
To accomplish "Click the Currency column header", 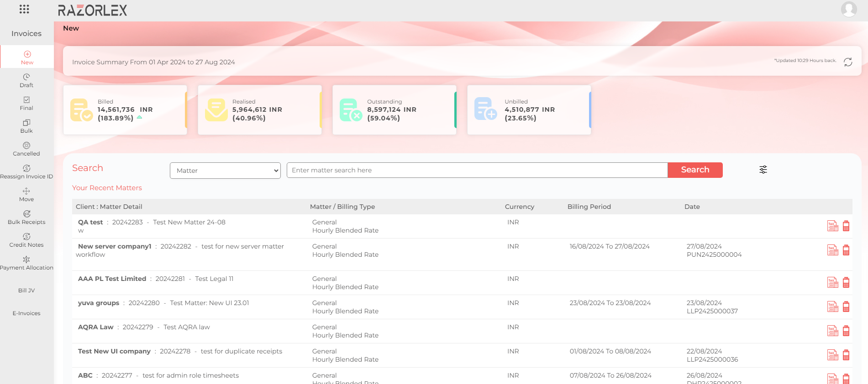I will click(520, 207).
